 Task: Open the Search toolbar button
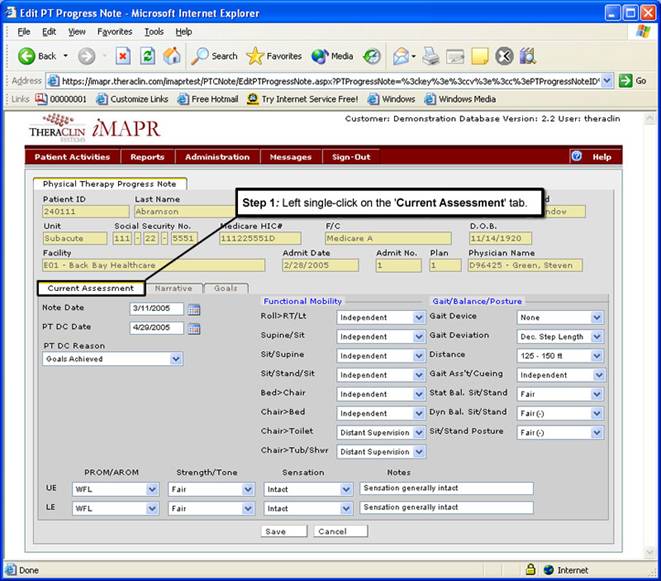click(x=214, y=56)
